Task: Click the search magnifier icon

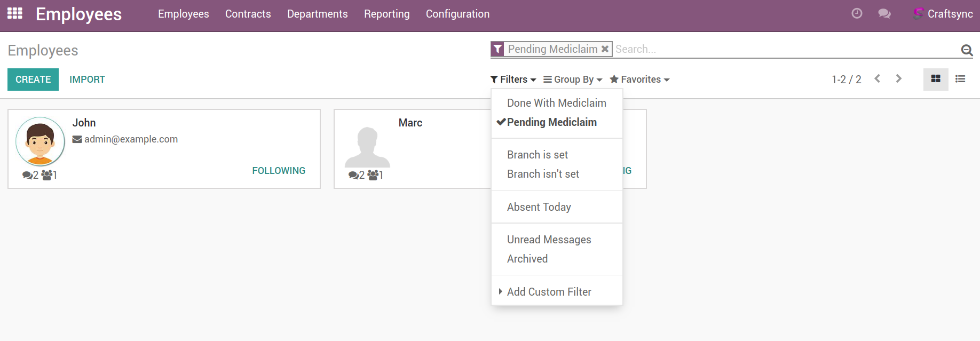Action: click(967, 50)
